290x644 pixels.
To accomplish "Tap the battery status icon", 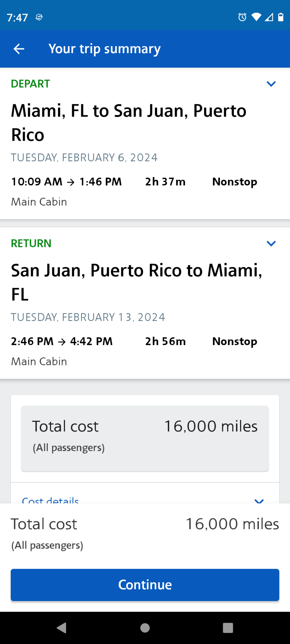I will pos(281,17).
